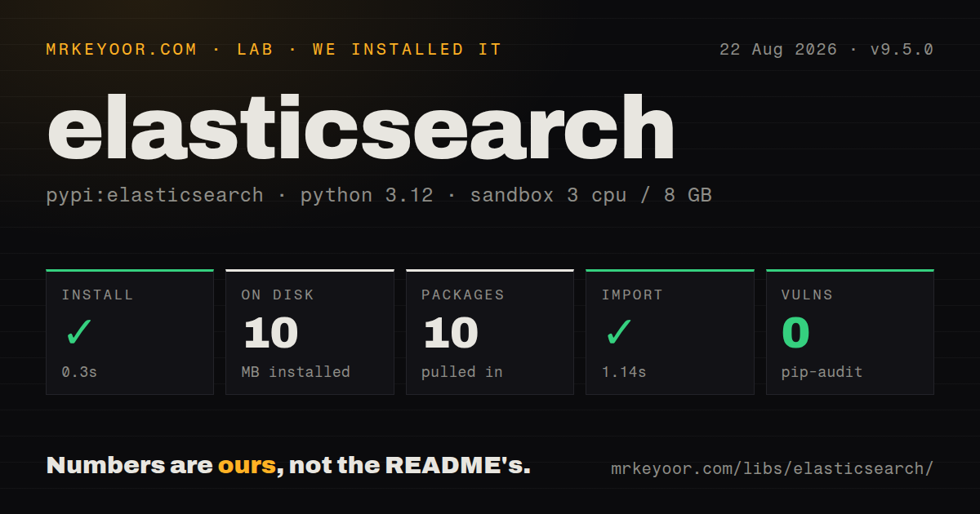Click the '10' value above 'pulled in'

[x=451, y=333]
